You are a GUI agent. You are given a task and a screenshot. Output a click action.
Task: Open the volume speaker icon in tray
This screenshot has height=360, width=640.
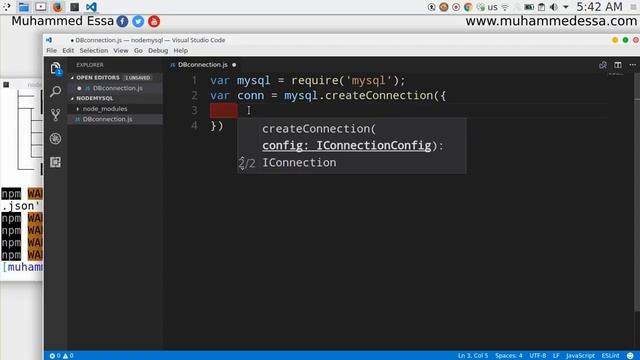point(553,7)
